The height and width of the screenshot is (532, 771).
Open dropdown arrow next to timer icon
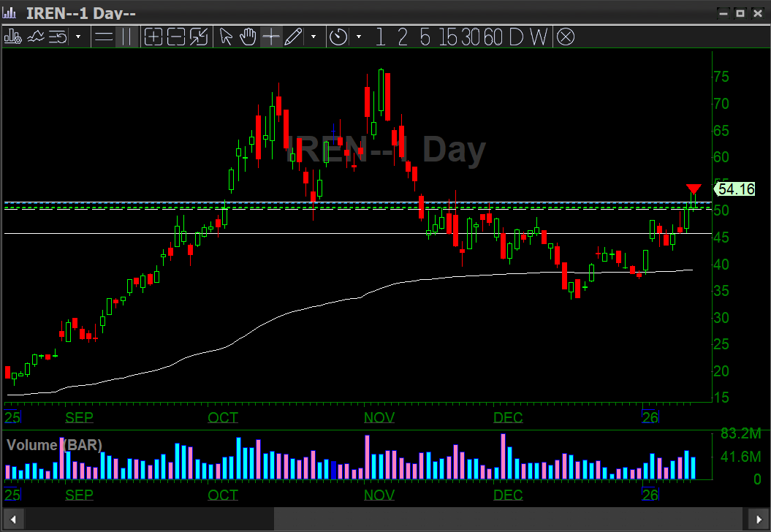(358, 37)
